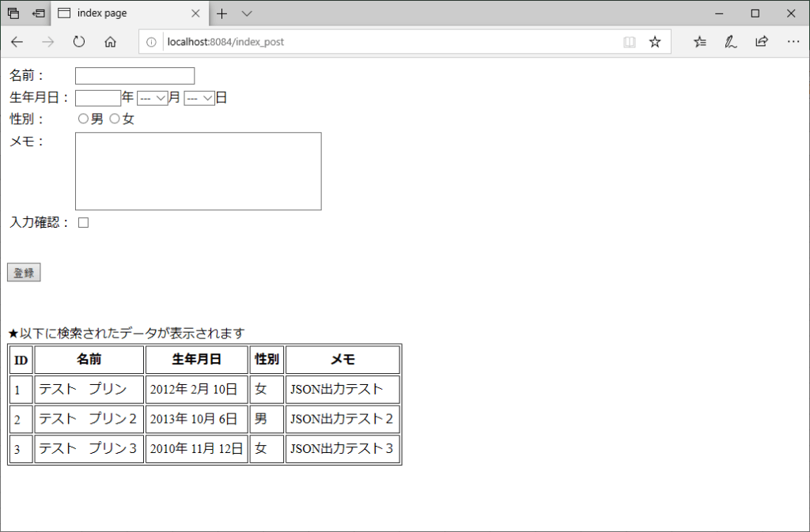Open a new browser tab

click(224, 13)
